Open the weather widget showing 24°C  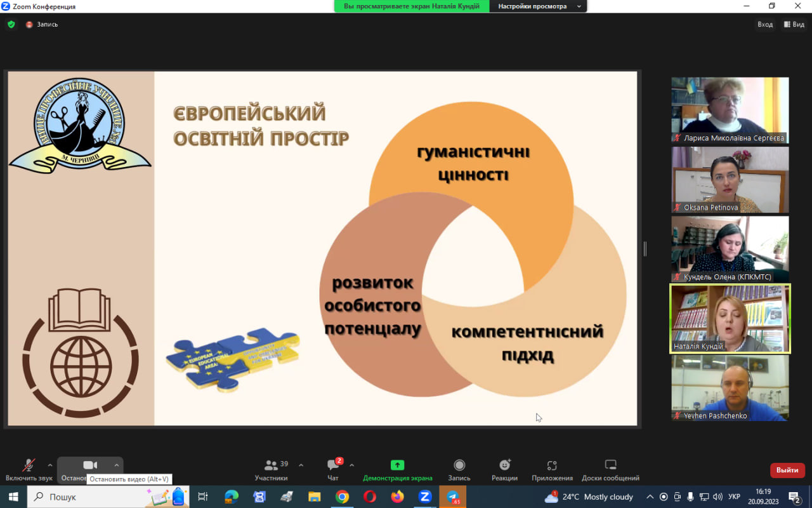[x=589, y=497]
